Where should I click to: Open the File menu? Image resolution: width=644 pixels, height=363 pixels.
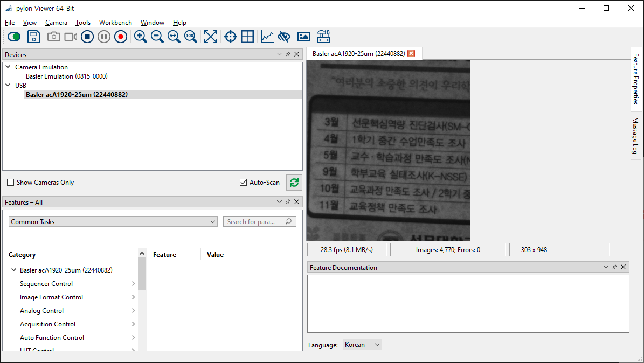click(10, 23)
